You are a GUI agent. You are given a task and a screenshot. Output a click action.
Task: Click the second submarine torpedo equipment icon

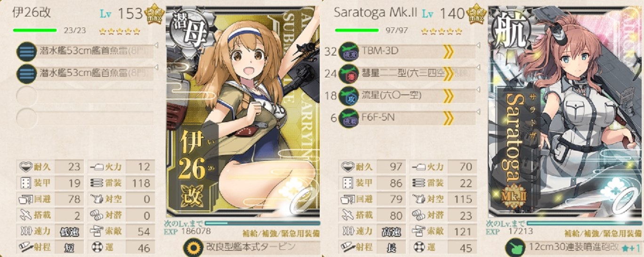pyautogui.click(x=26, y=74)
